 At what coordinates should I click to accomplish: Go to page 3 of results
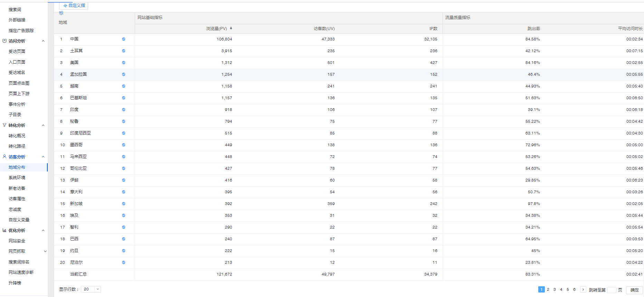555,289
